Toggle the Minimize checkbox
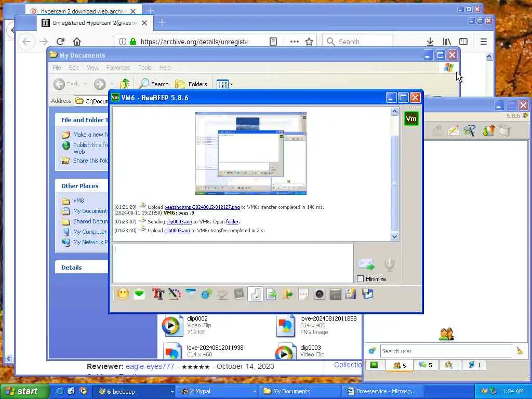The height and width of the screenshot is (399, 532). click(361, 279)
